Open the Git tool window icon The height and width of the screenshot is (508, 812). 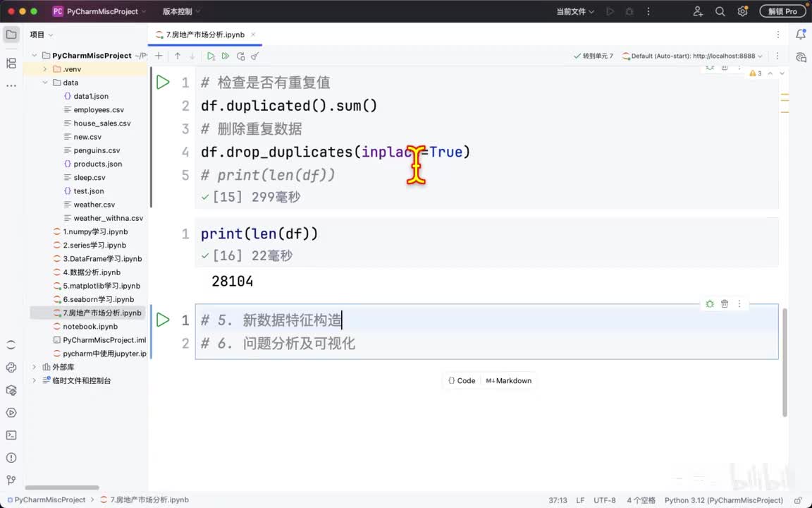coord(11,480)
